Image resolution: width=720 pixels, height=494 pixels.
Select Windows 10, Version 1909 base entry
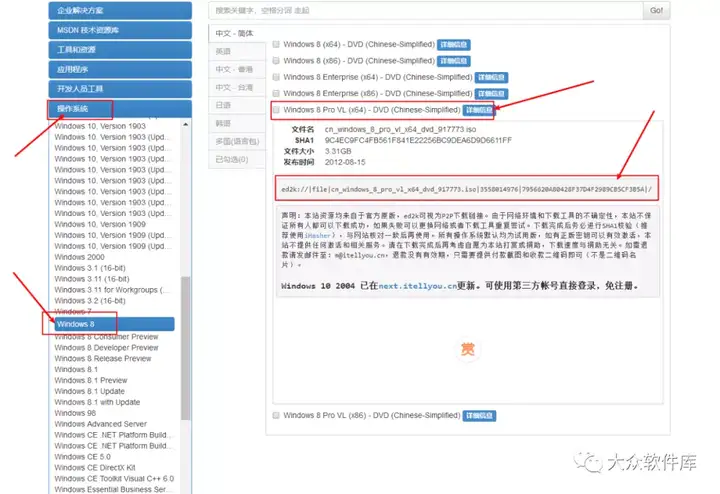[x=100, y=224]
